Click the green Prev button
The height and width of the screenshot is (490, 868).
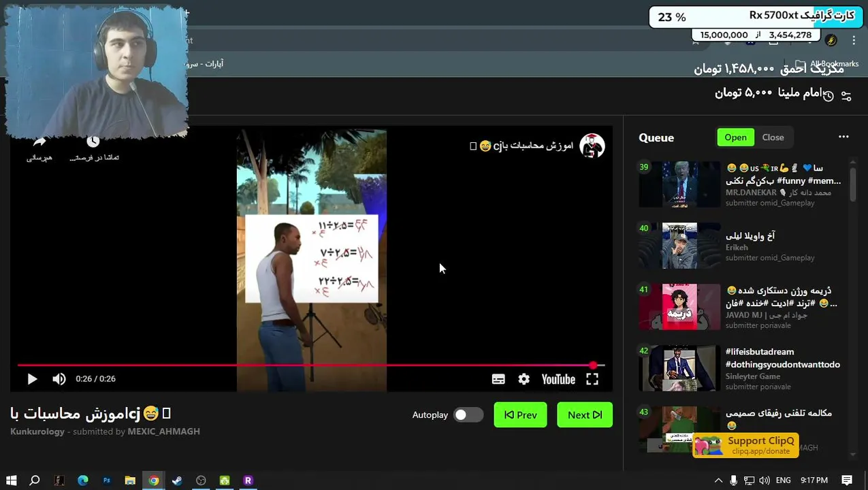[x=520, y=414]
